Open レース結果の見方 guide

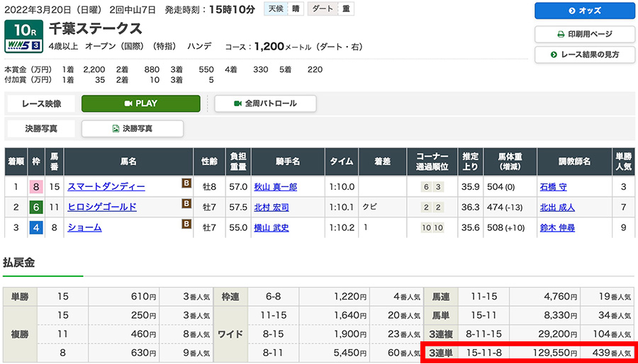(x=584, y=55)
